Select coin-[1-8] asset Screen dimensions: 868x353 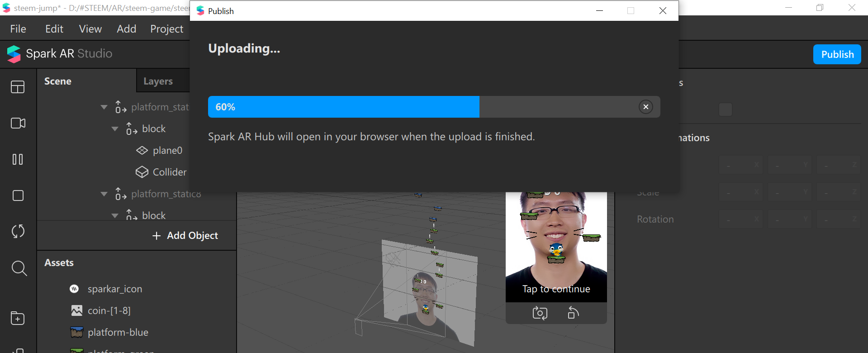point(109,310)
